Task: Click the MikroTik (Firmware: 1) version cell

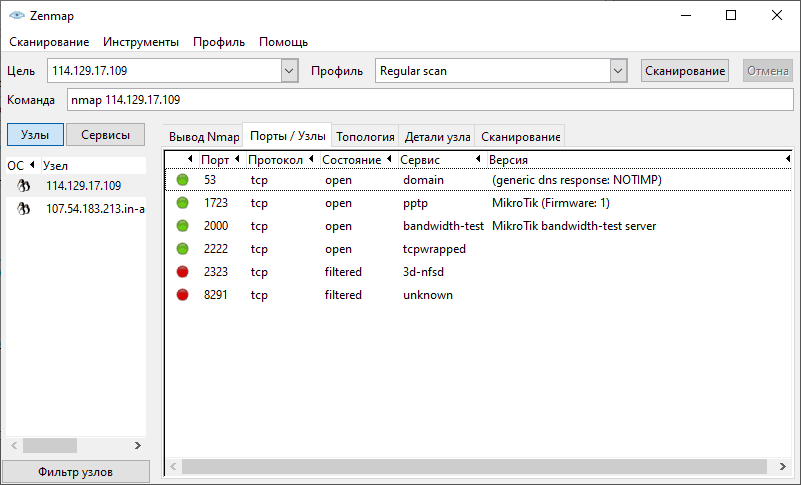Action: [x=551, y=203]
